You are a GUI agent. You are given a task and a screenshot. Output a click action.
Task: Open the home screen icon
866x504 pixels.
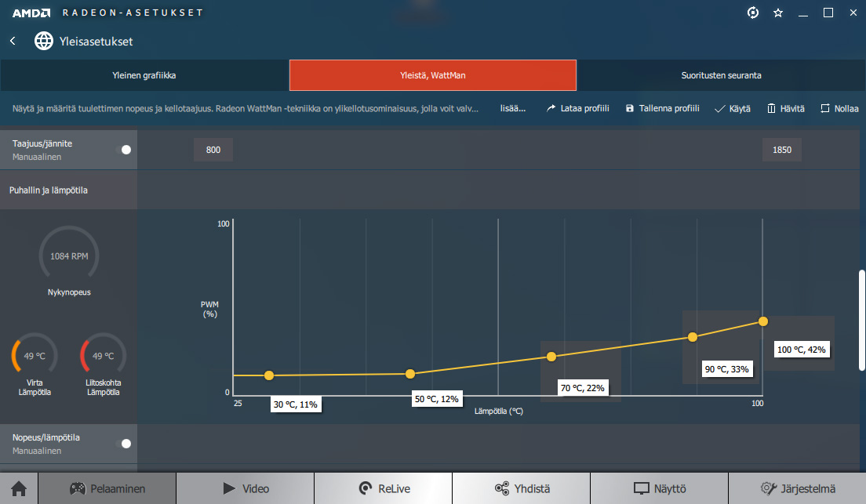coord(19,488)
